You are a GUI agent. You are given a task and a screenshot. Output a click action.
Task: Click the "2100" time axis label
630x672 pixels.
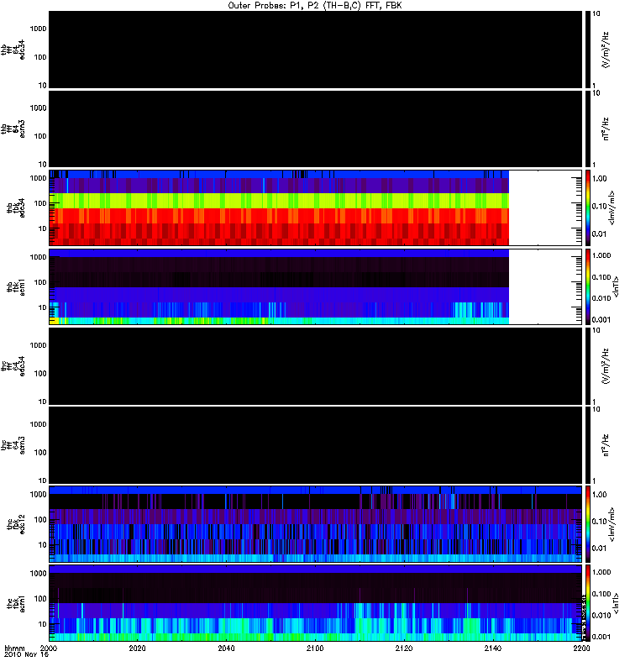[315, 648]
